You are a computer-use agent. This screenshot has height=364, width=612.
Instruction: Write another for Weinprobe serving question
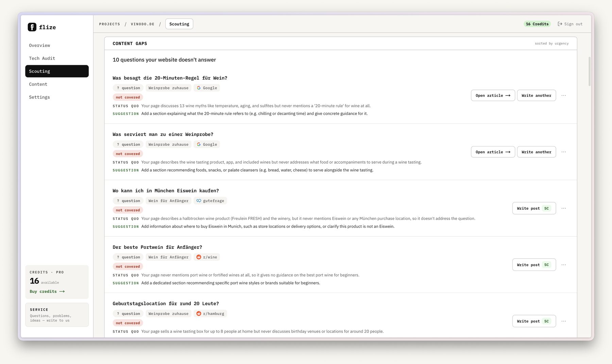[x=537, y=152]
